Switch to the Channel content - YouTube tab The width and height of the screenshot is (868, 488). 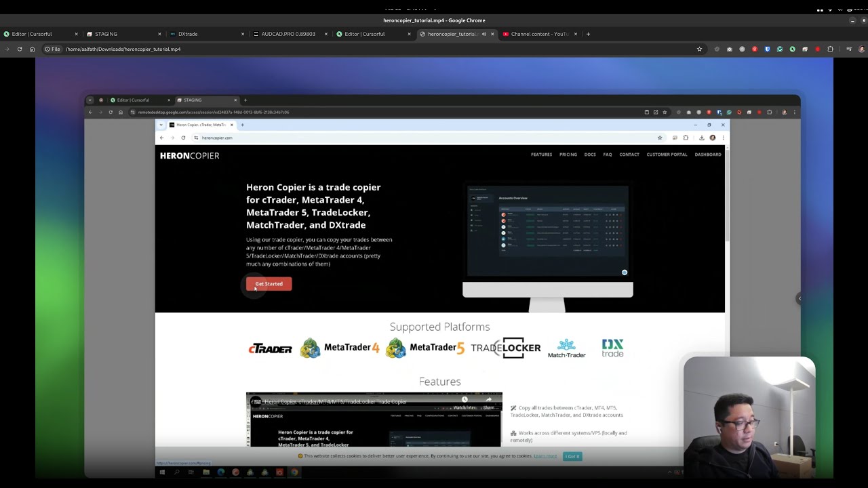tap(539, 34)
